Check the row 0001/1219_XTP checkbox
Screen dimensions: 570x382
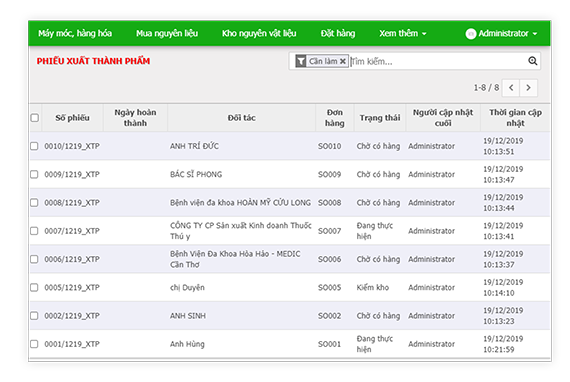[x=34, y=344]
